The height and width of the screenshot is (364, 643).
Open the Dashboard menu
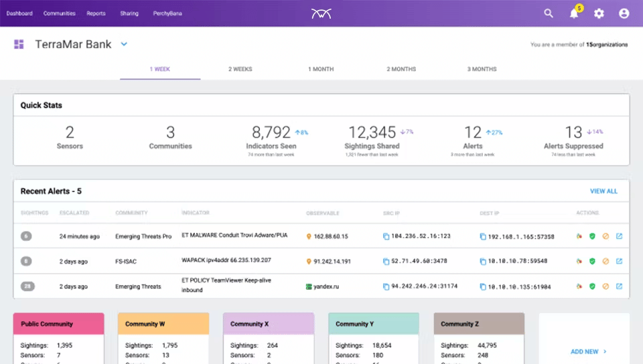(19, 13)
